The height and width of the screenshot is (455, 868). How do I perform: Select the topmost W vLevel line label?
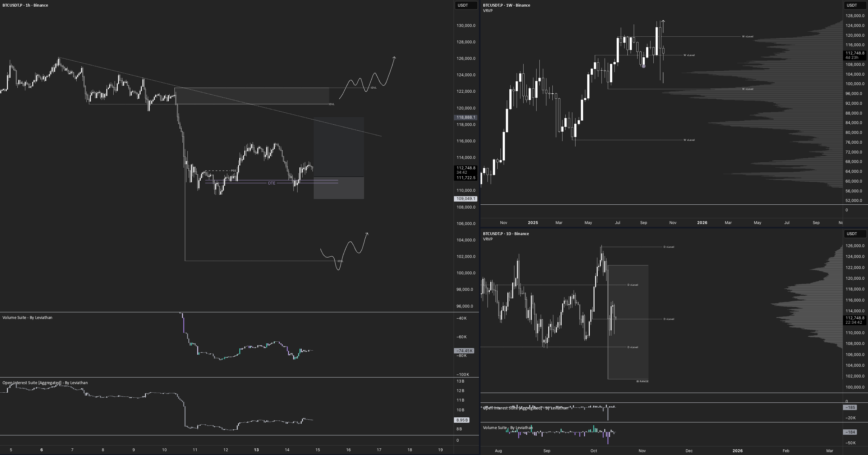[748, 36]
